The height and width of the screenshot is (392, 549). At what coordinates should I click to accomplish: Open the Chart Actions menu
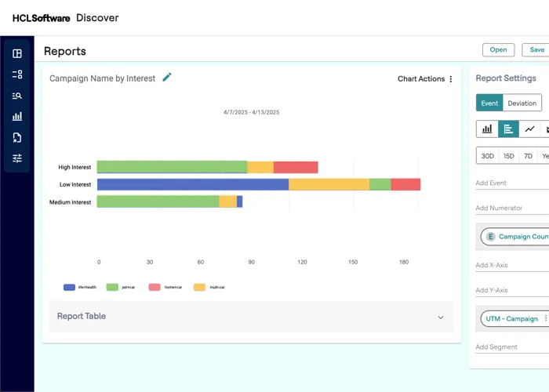click(x=425, y=79)
